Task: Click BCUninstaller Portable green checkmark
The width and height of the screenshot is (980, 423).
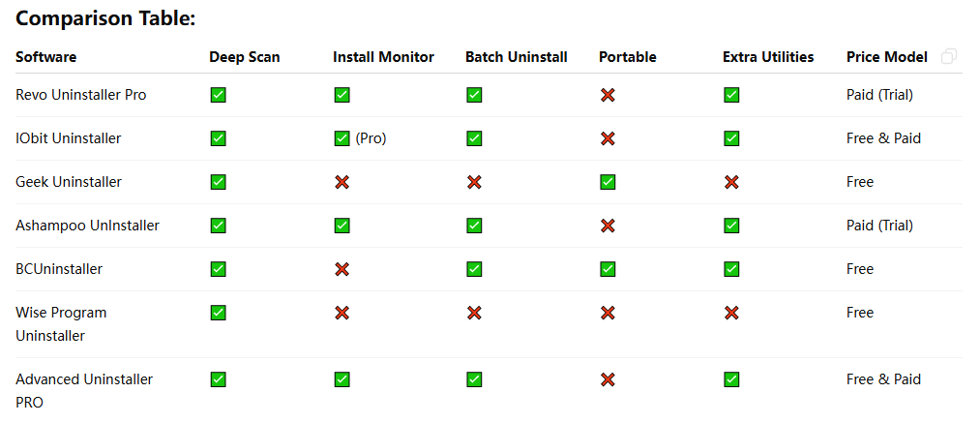Action: coord(608,269)
